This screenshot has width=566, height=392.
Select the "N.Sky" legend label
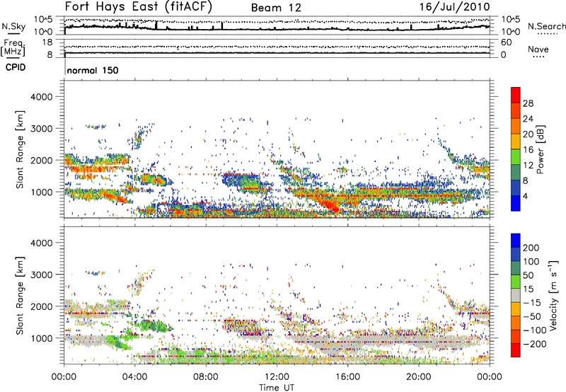pos(13,26)
